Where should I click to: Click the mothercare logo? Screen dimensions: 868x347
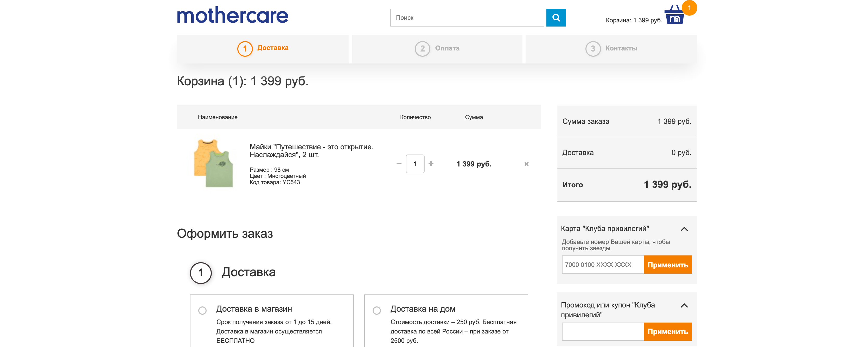click(x=233, y=15)
